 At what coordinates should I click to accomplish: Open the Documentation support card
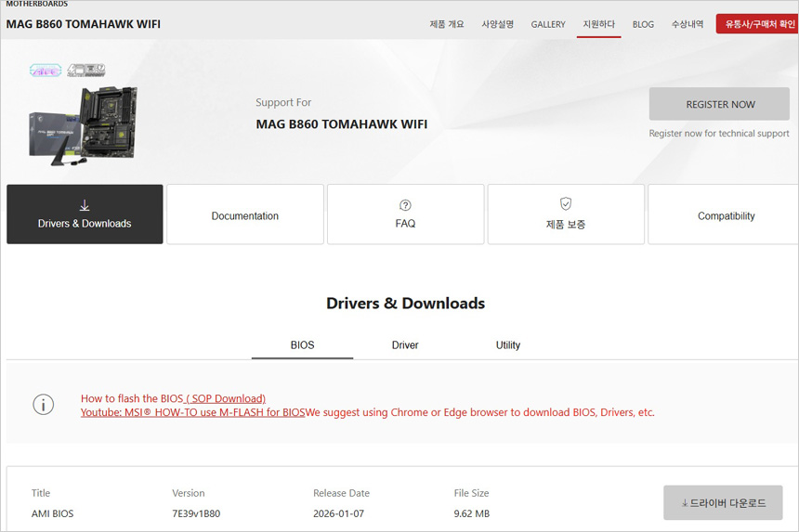(245, 215)
